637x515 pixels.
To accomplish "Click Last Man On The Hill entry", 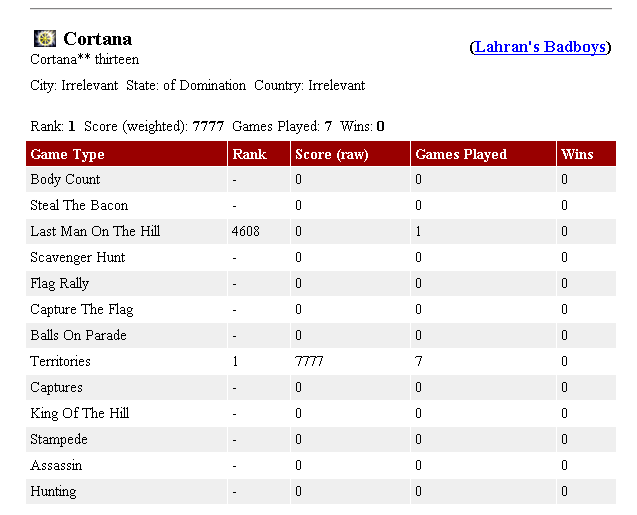I will pyautogui.click(x=95, y=232).
